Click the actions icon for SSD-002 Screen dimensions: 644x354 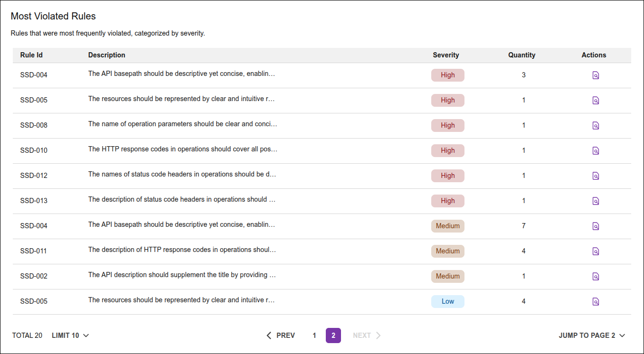pos(596,276)
